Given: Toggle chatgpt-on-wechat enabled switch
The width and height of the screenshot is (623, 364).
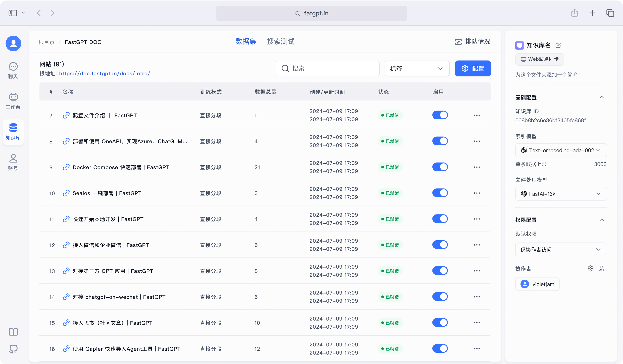Looking at the screenshot, I should coord(440,296).
